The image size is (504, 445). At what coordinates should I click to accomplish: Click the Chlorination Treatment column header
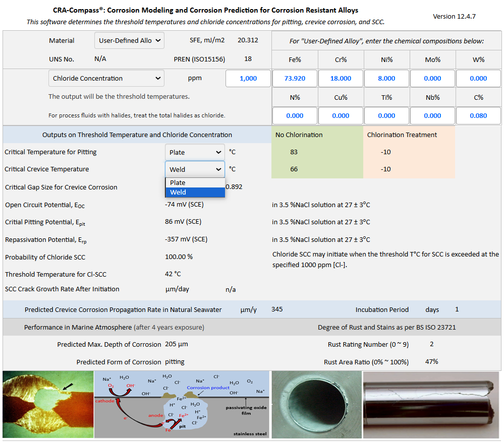(402, 135)
